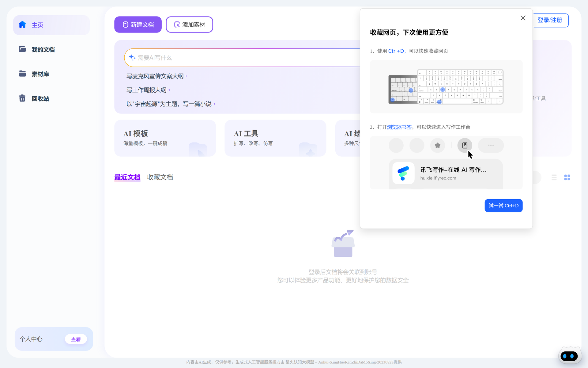
Task: Open 我的文档 folder icon
Action: (x=22, y=49)
